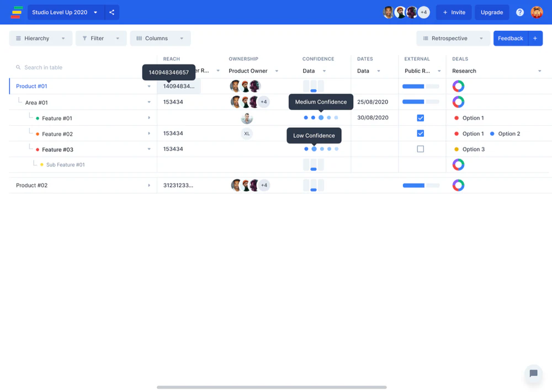Image resolution: width=552 pixels, height=392 pixels.
Task: Expand the Feature #01 row
Action: (x=149, y=118)
